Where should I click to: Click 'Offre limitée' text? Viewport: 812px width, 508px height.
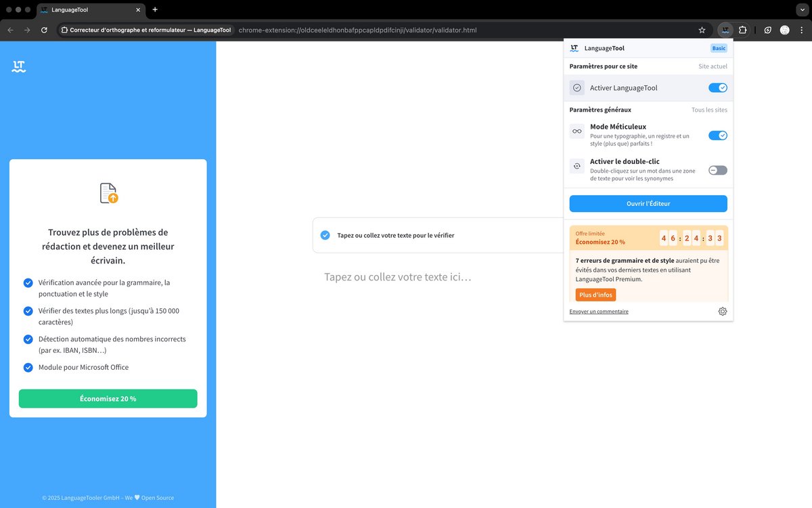click(x=590, y=234)
